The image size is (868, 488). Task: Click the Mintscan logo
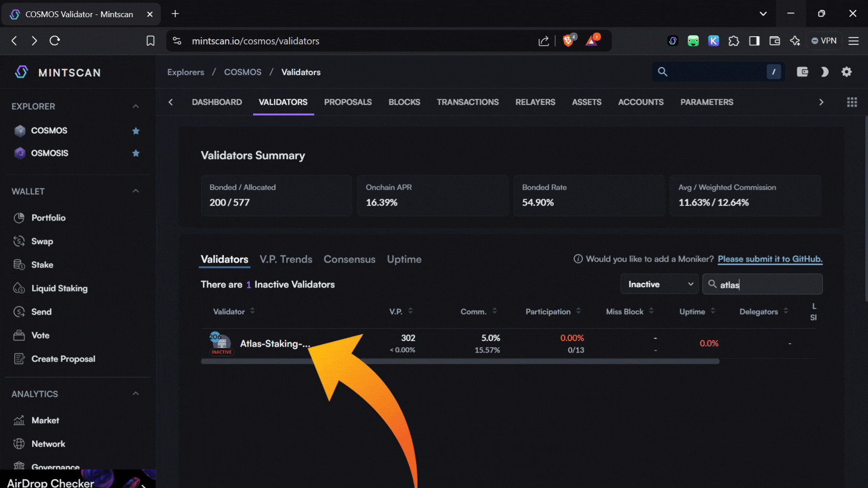pos(58,72)
